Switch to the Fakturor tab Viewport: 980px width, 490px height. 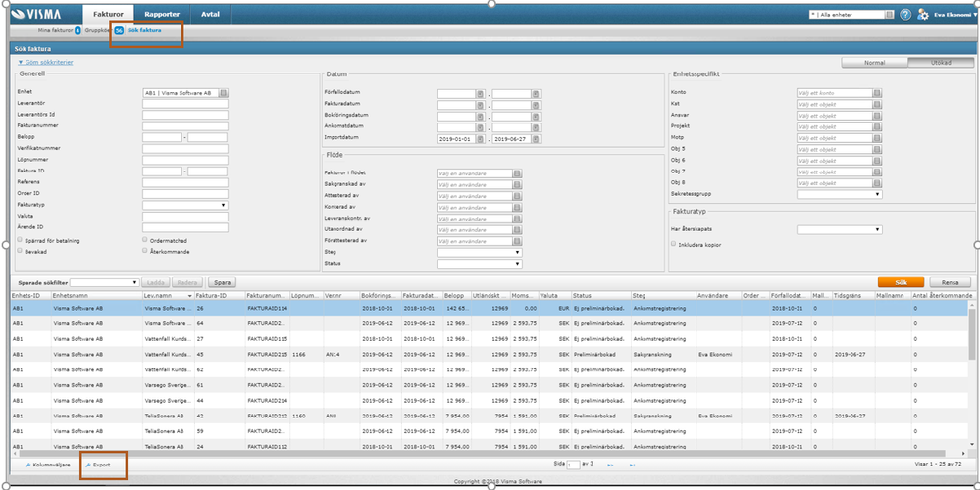(x=109, y=13)
